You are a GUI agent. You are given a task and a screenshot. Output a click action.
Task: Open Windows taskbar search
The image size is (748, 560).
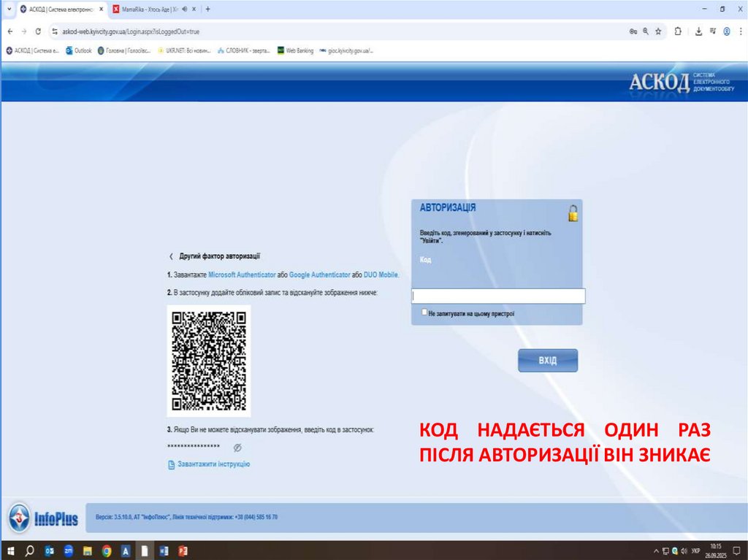(29, 551)
